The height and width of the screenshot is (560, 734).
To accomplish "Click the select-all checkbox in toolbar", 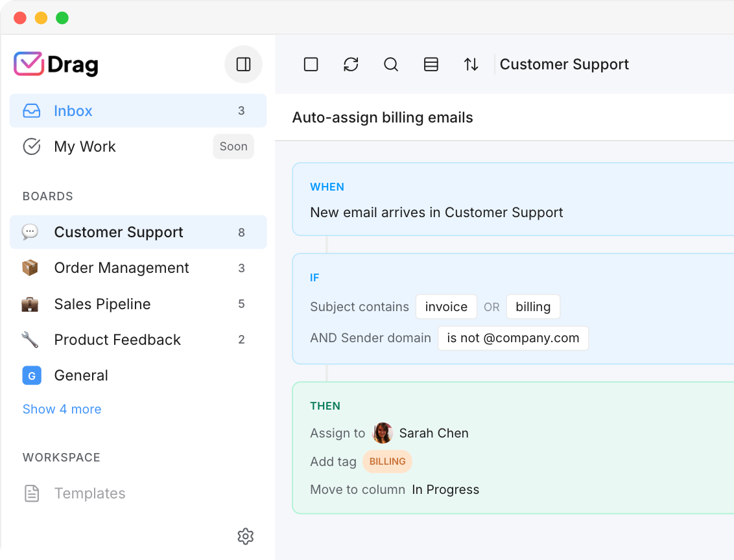I will pyautogui.click(x=311, y=64).
